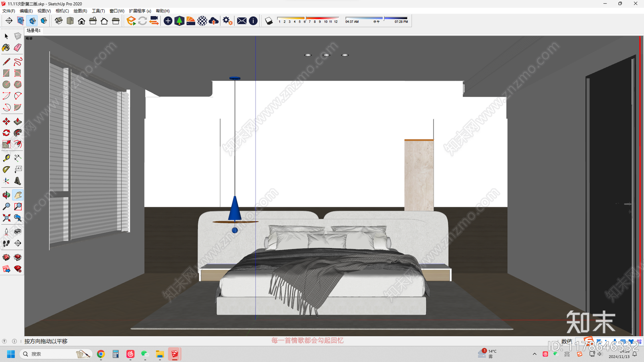Select the Text label tool
The height and width of the screenshot is (362, 644).
(18, 169)
